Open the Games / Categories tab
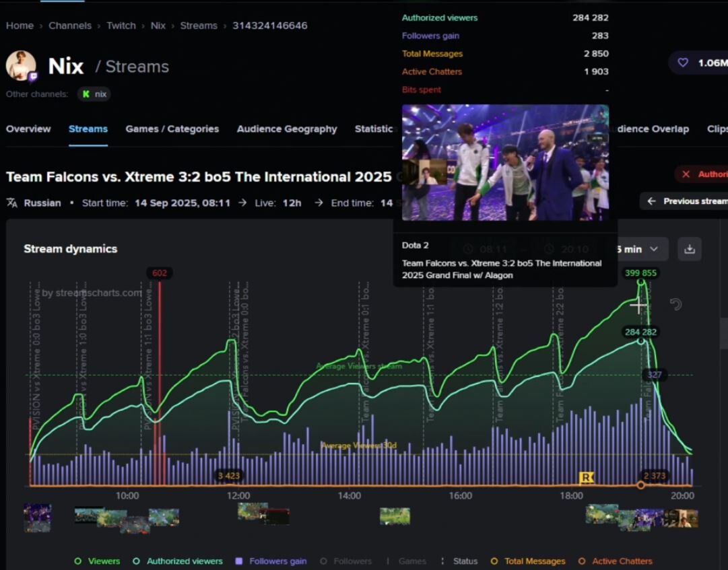 [x=172, y=129]
